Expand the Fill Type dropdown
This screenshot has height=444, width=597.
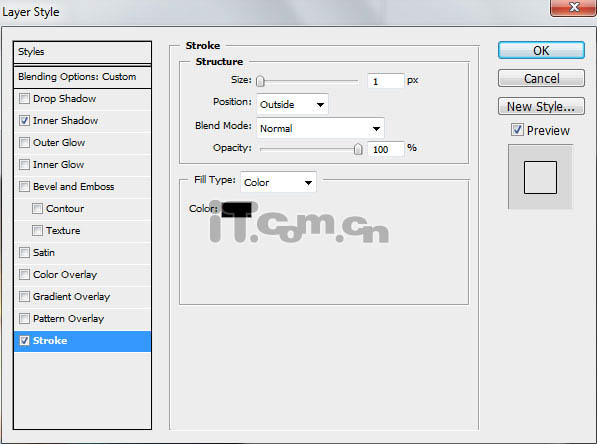coord(278,182)
